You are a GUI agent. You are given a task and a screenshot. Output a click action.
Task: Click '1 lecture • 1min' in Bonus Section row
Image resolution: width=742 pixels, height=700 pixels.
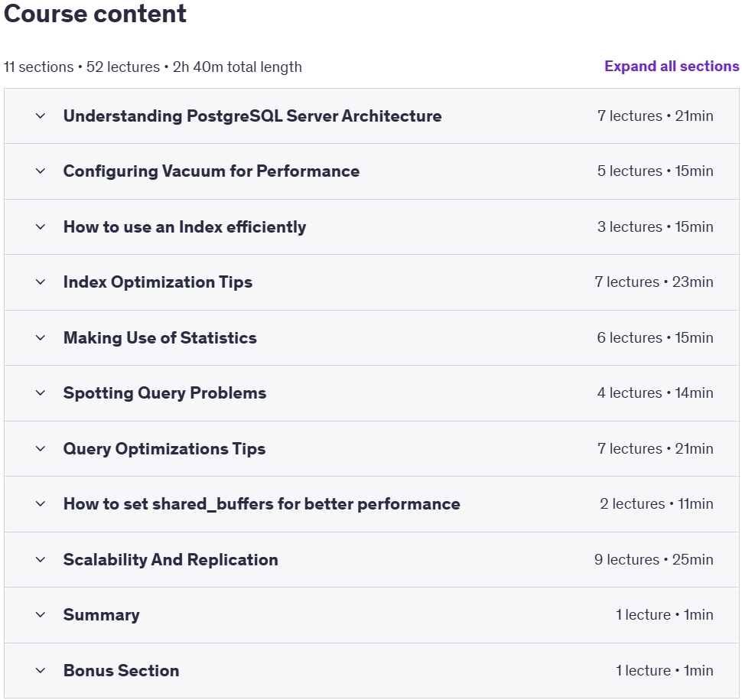[664, 671]
